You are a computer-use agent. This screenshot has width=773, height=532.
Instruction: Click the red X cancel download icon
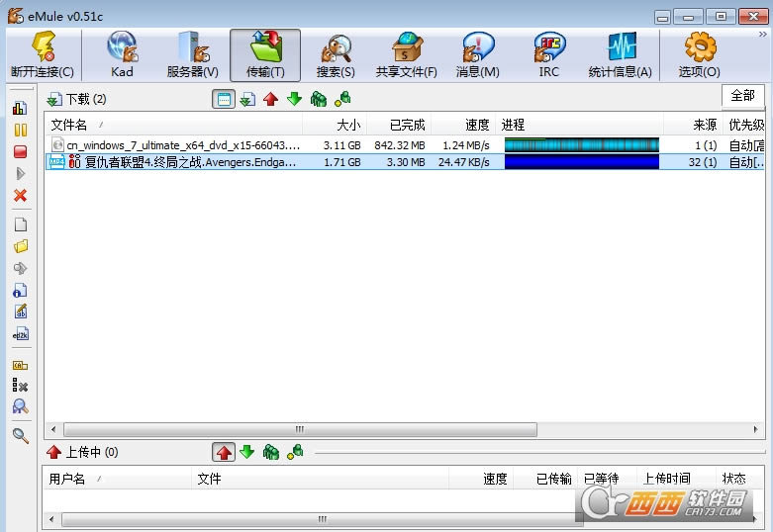[x=20, y=195]
